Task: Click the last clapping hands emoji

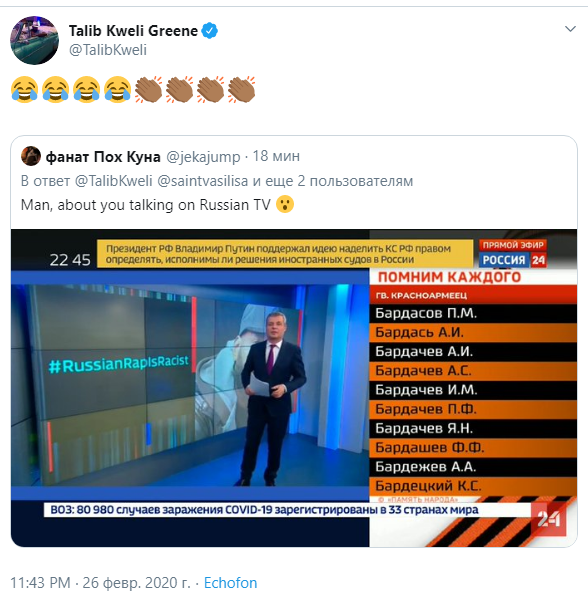Action: click(241, 89)
